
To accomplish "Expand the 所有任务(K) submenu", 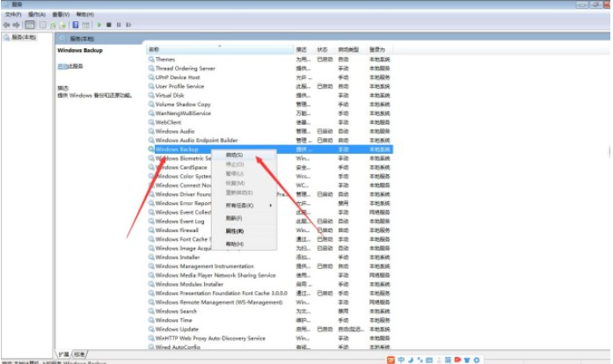I will click(x=237, y=205).
